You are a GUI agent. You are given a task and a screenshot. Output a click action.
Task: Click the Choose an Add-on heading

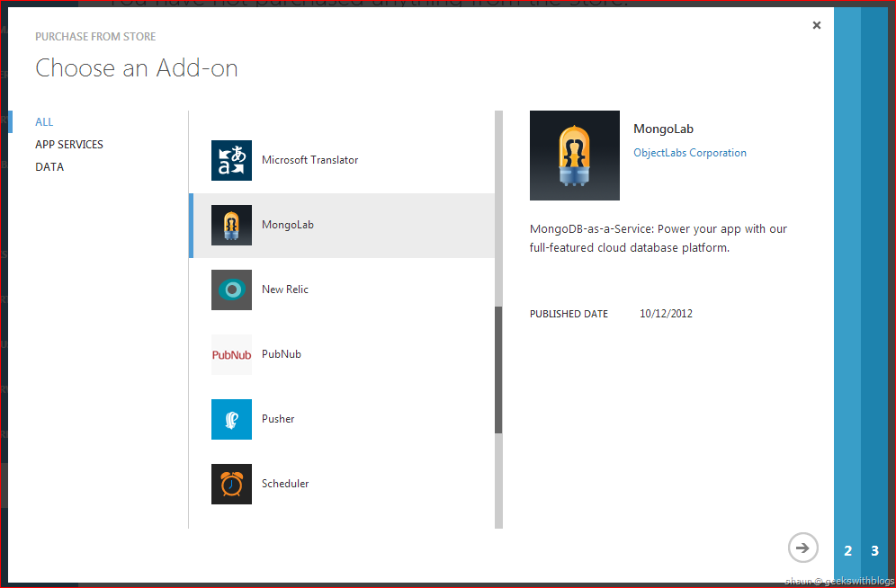point(137,68)
